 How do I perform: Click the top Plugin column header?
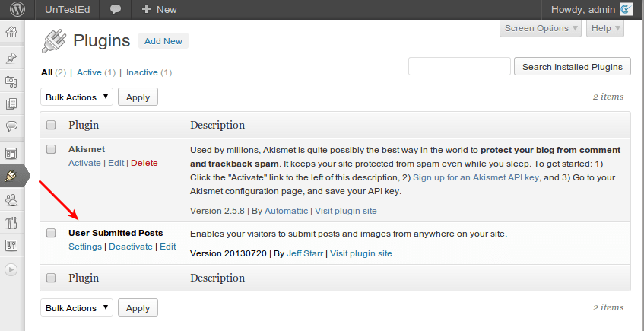[x=84, y=125]
